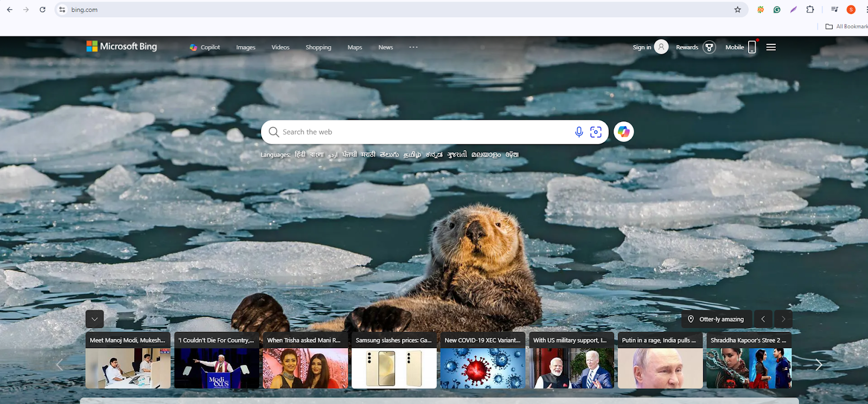
Task: Click the Mobile phone icon
Action: click(x=752, y=47)
